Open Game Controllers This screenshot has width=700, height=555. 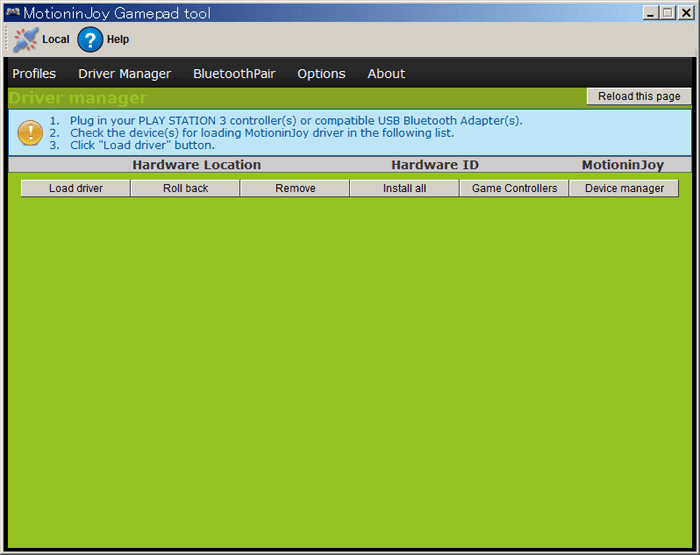pyautogui.click(x=514, y=188)
